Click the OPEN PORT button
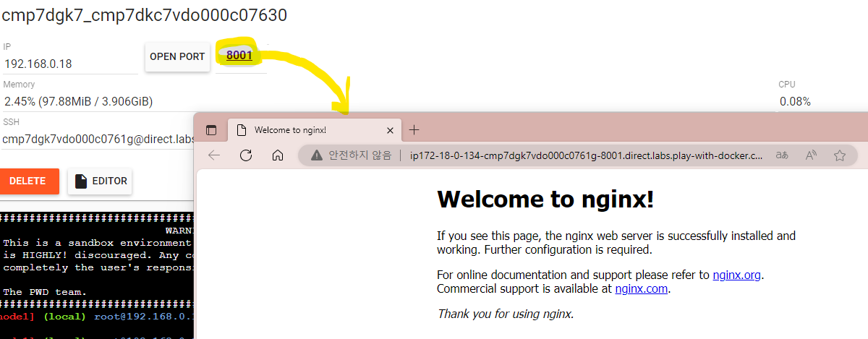This screenshot has height=339, width=868. (177, 56)
